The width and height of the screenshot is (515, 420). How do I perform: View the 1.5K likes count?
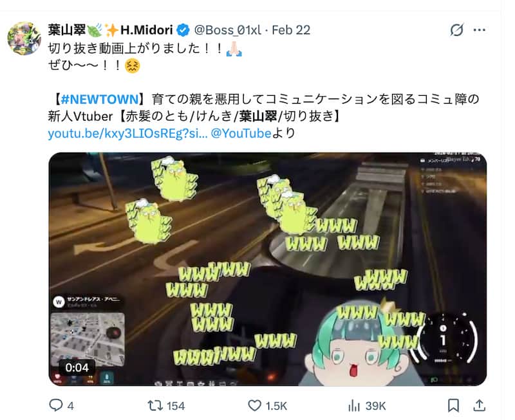[276, 406]
